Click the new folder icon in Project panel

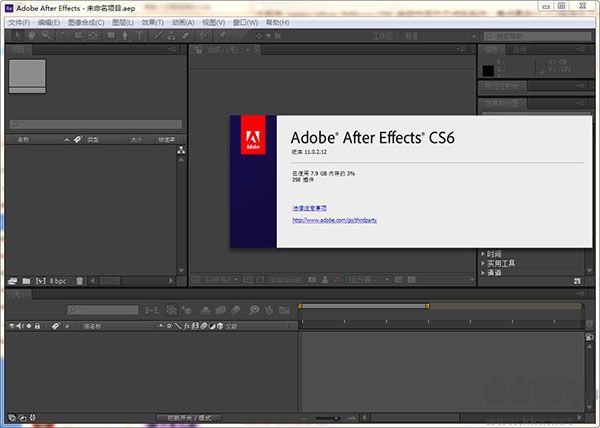click(25, 281)
